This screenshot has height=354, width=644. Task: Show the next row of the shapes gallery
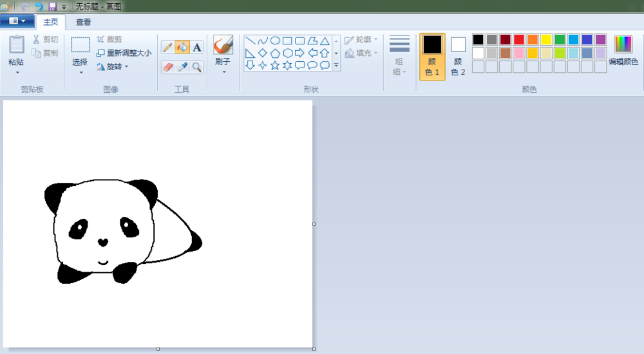(x=336, y=53)
